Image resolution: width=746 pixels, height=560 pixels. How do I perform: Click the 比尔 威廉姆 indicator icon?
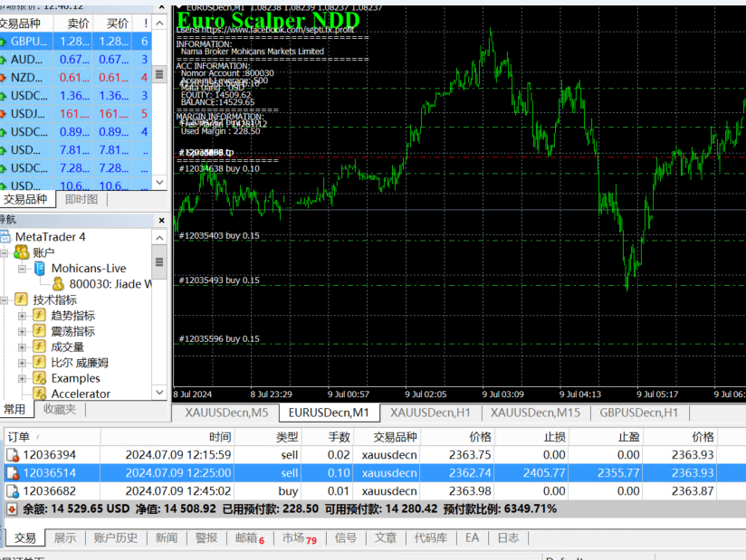pos(40,362)
